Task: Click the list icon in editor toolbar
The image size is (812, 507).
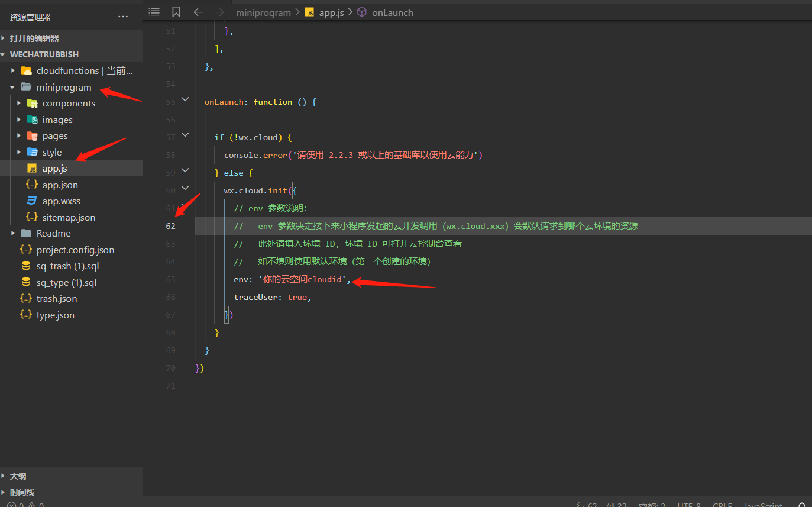Action: 154,12
